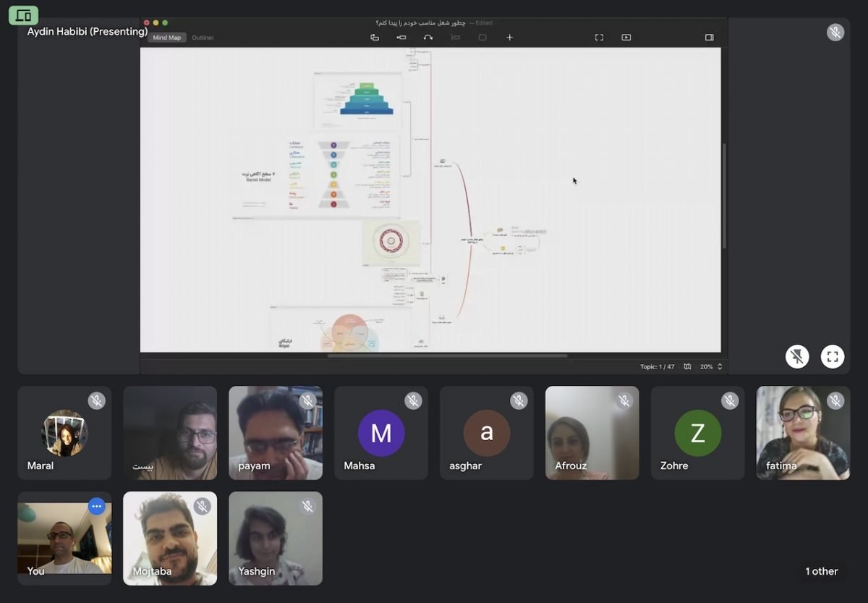
Task: Select the asghar avatar tile
Action: coord(487,433)
